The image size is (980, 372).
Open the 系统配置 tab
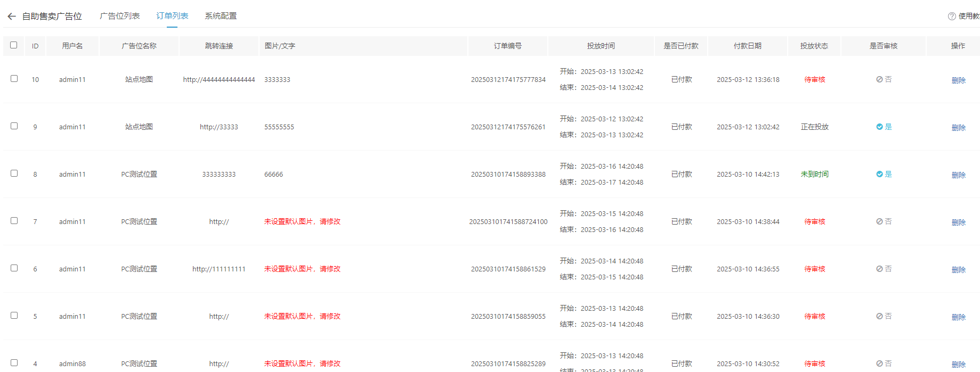(x=221, y=16)
